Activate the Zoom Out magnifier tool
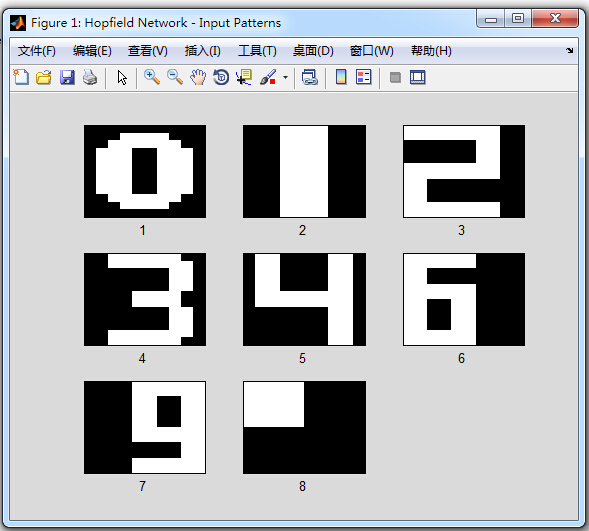This screenshot has width=589, height=531. tap(175, 77)
